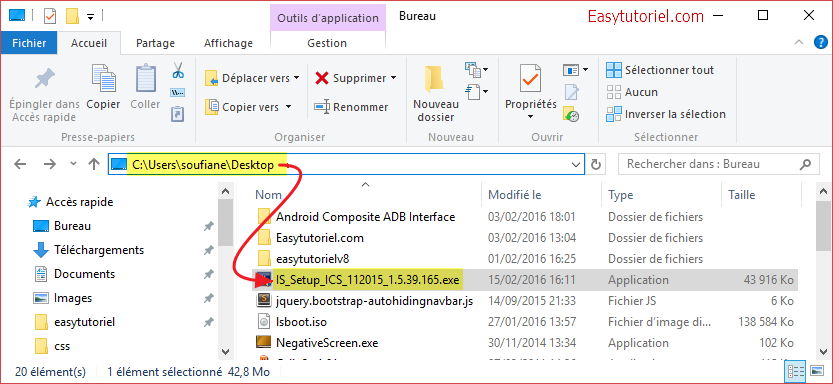Screen dimensions: 833x384
Task: Expand the address bar history dropdown
Action: point(575,165)
